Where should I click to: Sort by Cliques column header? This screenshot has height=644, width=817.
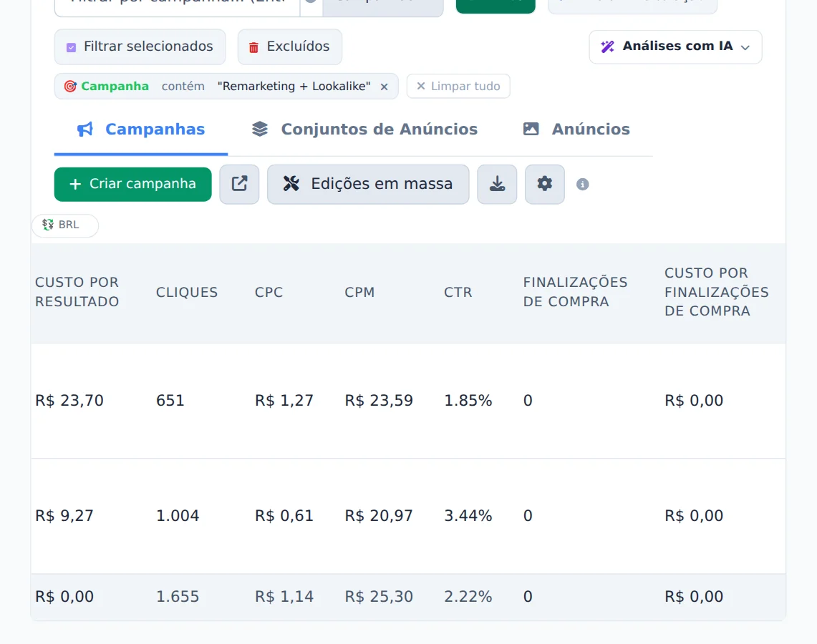click(x=187, y=293)
